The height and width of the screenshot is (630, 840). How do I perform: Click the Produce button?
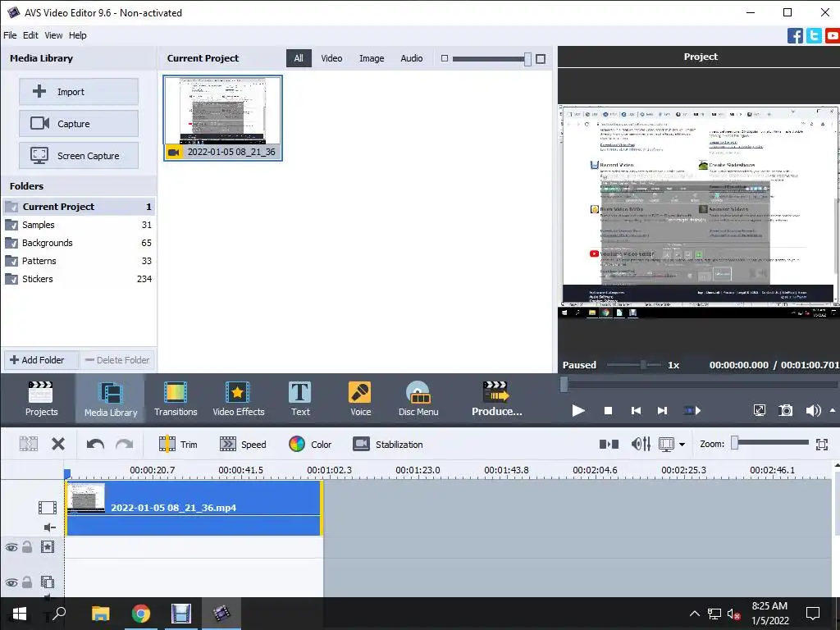point(496,399)
